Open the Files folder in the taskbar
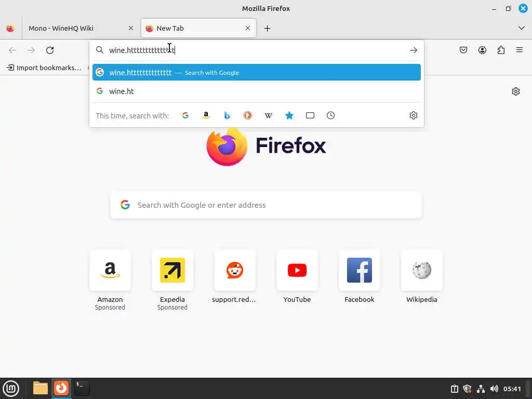The width and height of the screenshot is (532, 399). (x=41, y=388)
